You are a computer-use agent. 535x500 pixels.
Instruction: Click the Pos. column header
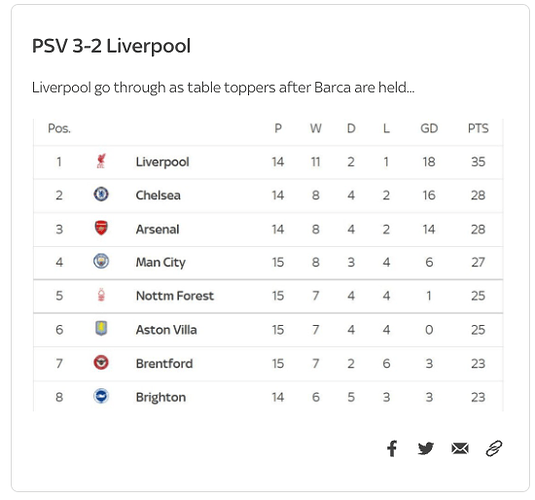[x=59, y=128]
